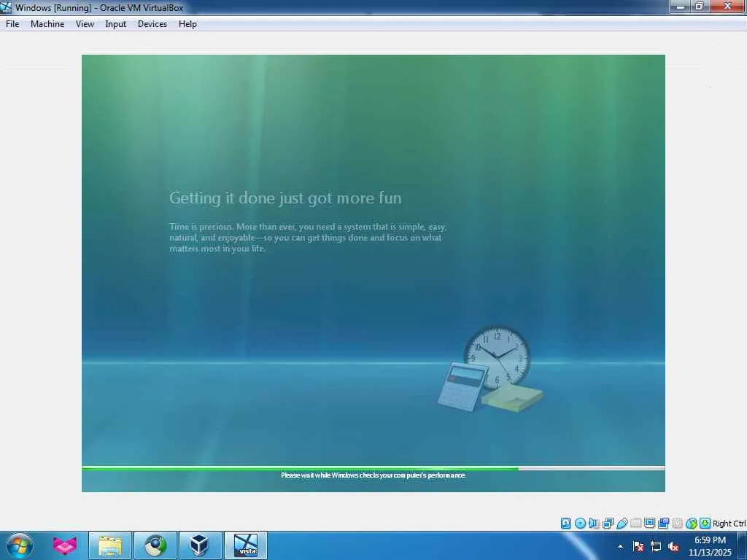Click the optical drive status icon
747x560 pixels.
tap(580, 524)
